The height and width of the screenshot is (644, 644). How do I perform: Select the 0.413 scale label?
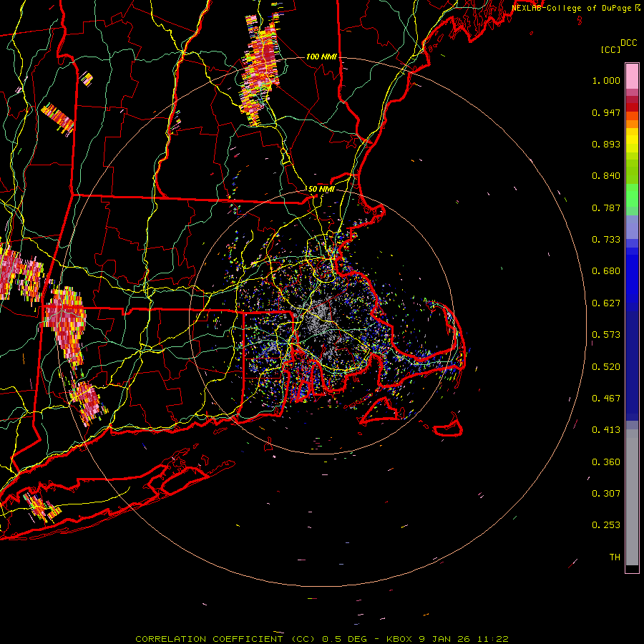[x=606, y=430]
